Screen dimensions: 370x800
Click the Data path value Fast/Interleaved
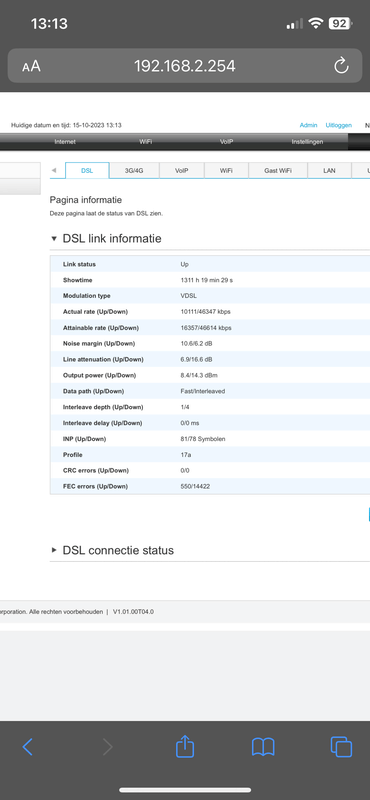click(x=203, y=391)
